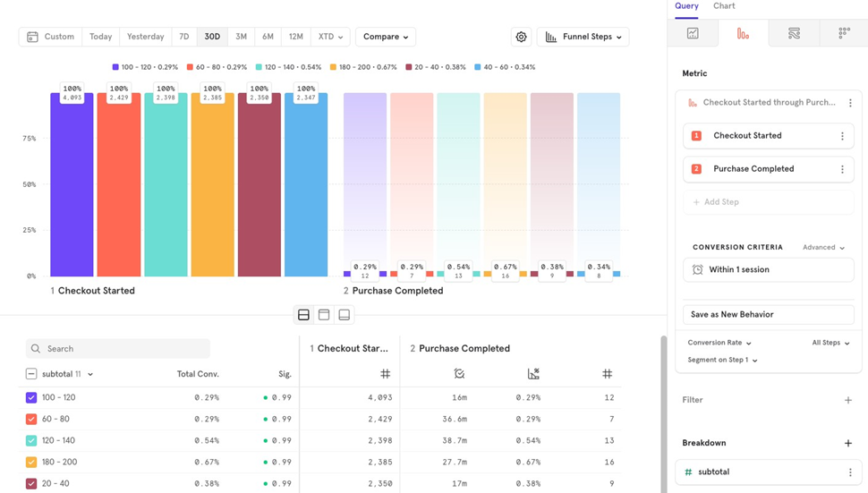
Task: Add a new filter with plus icon
Action: click(x=848, y=400)
